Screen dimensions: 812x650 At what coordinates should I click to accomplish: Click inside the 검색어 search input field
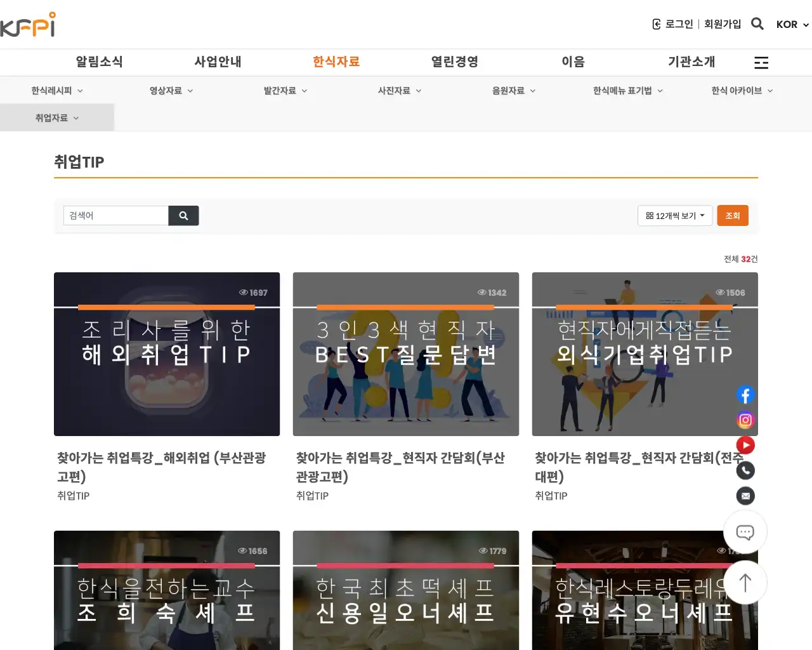115,215
